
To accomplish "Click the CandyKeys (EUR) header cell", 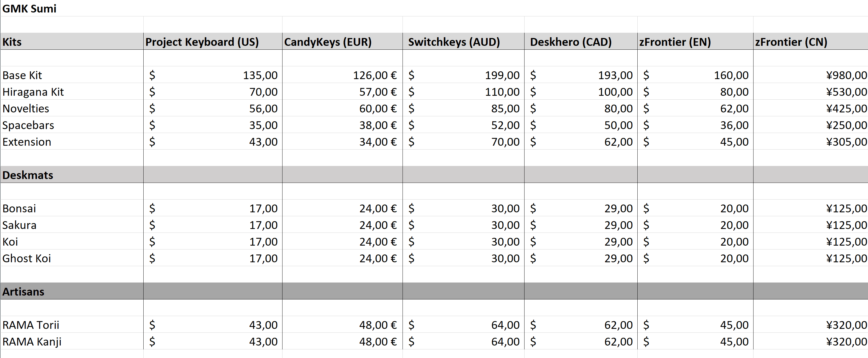I will pos(327,42).
